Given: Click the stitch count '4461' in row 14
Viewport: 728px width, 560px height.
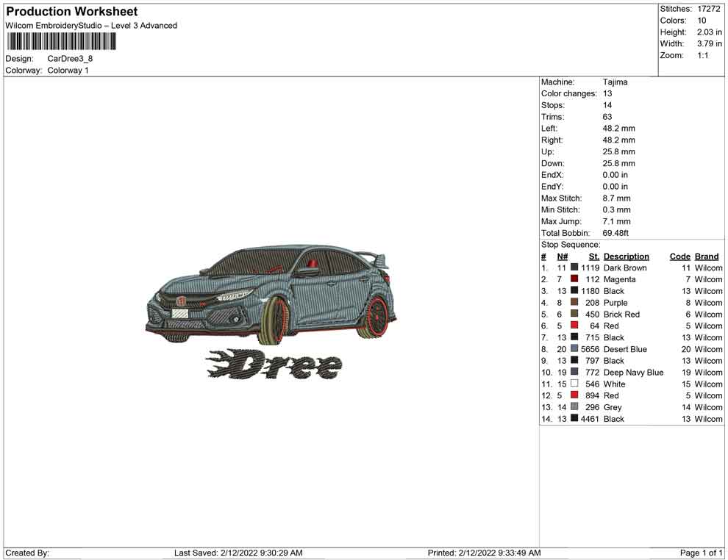Looking at the screenshot, I should (x=590, y=418).
